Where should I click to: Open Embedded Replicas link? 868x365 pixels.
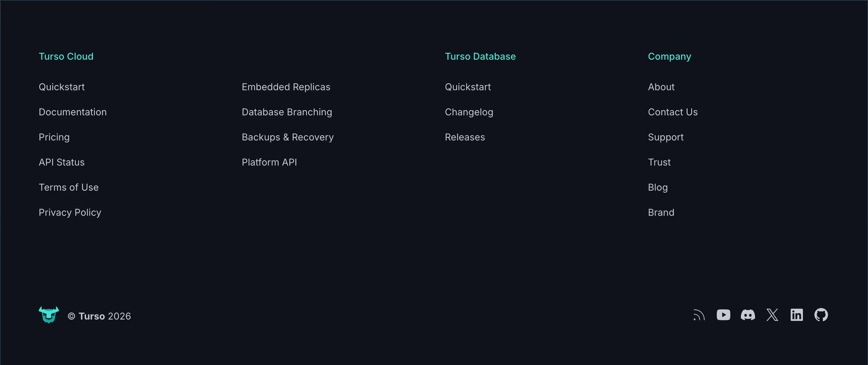(x=286, y=87)
